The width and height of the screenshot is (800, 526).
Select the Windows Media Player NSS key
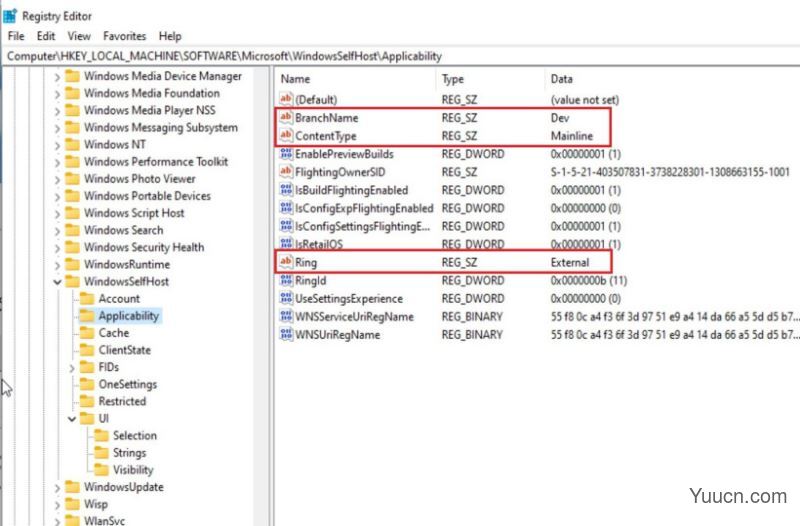point(150,110)
